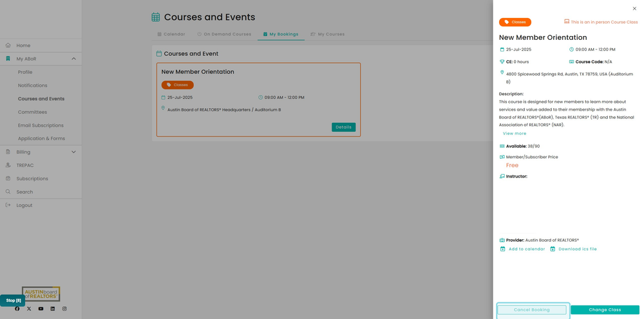
Task: Click the Classes tag in details panel
Action: click(x=515, y=22)
